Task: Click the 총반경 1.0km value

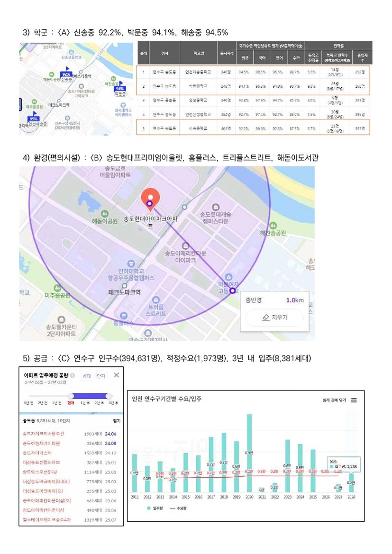Action: point(295,300)
